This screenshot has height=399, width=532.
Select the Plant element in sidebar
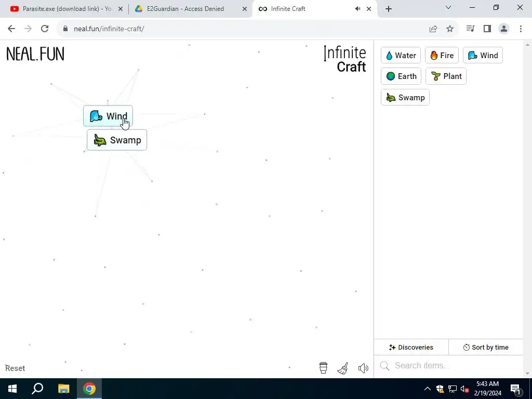point(446,76)
